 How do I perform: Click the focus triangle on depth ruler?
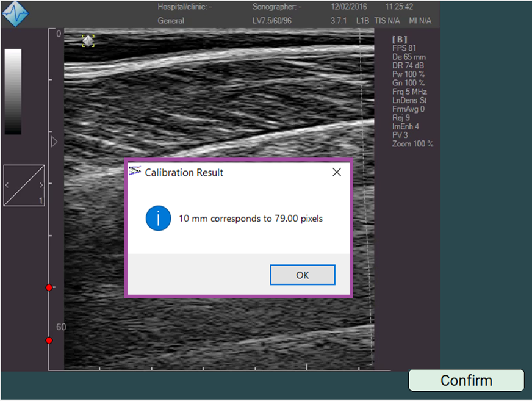point(54,142)
